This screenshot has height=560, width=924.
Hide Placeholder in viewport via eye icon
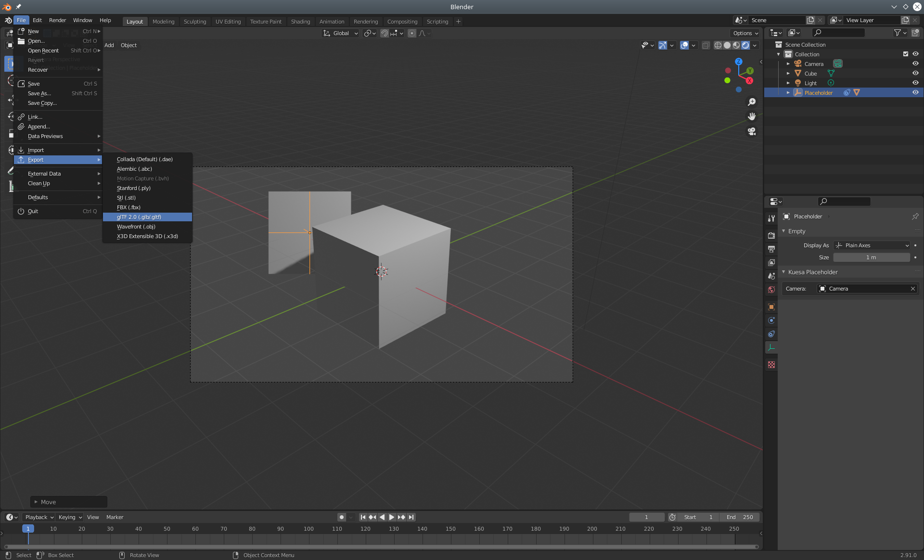(915, 92)
